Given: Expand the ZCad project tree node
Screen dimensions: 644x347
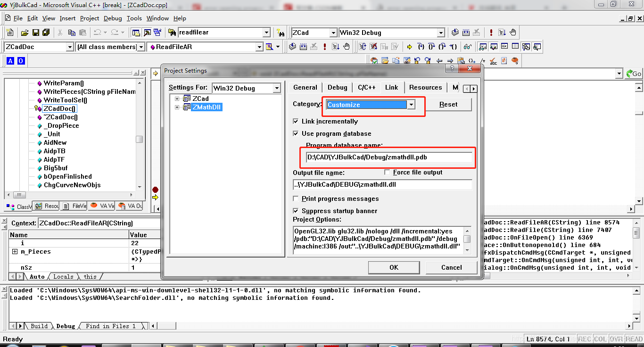Looking at the screenshot, I should coord(177,99).
